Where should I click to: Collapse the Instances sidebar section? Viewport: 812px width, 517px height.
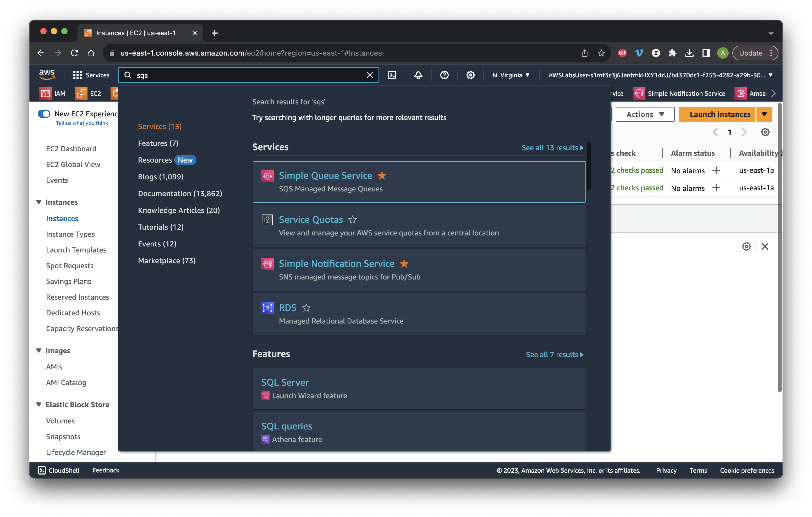point(39,202)
